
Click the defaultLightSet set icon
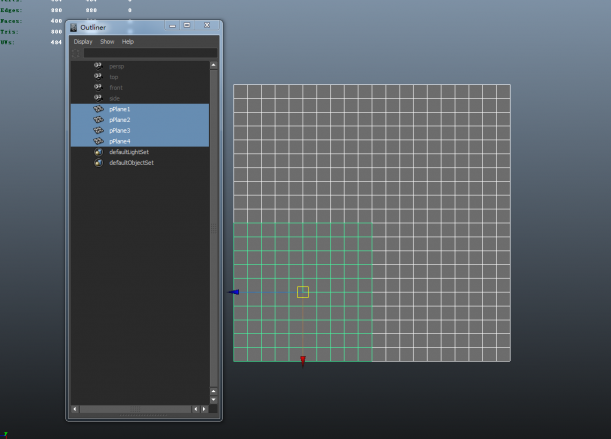99,152
